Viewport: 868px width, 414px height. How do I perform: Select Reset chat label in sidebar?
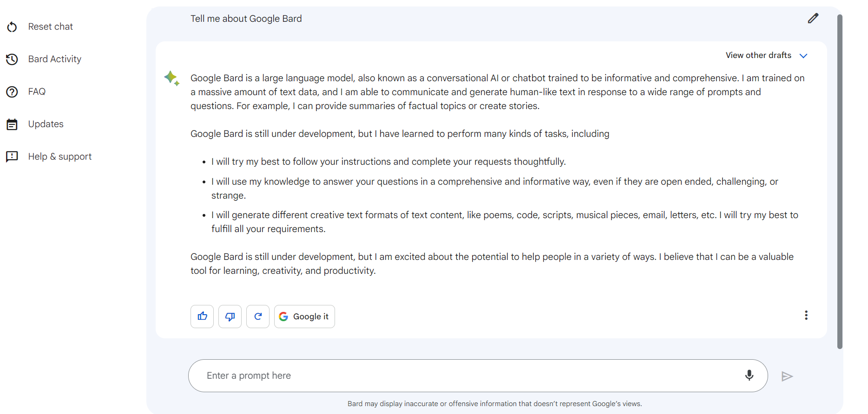(51, 26)
